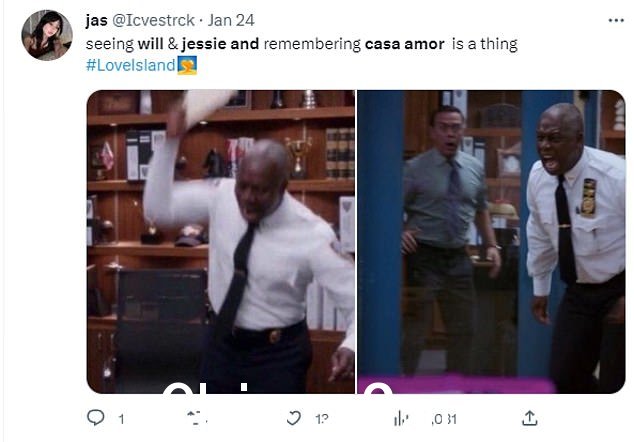
Task: Click the retweet icon
Action: coord(197,418)
